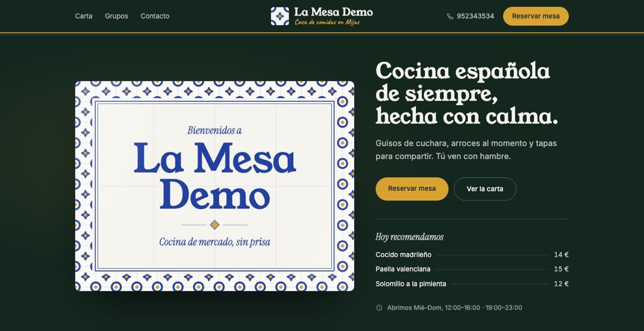644x331 pixels.
Task: Go to the Contacto page
Action: pyautogui.click(x=155, y=16)
